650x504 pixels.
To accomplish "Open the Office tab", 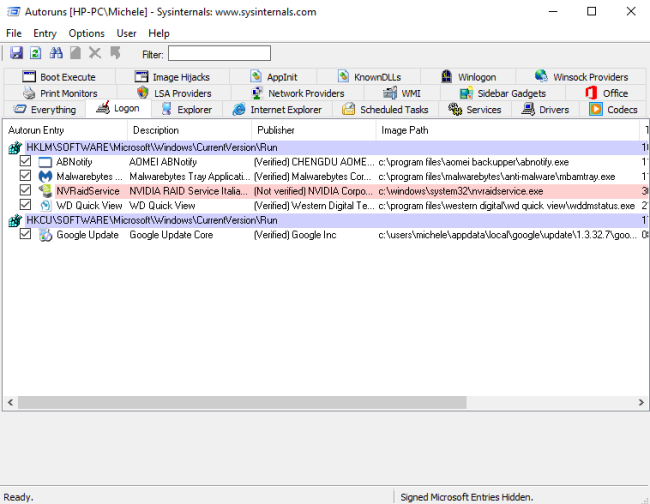I will pyautogui.click(x=606, y=93).
